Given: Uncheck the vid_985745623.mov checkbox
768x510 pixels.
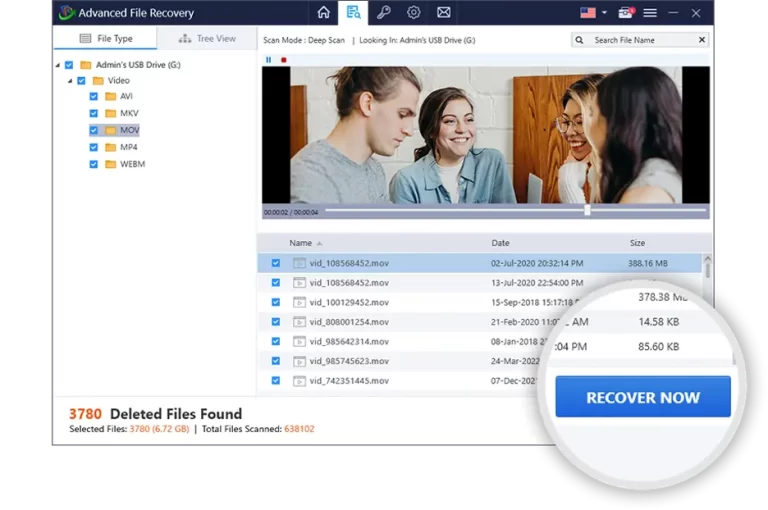Looking at the screenshot, I should point(276,361).
